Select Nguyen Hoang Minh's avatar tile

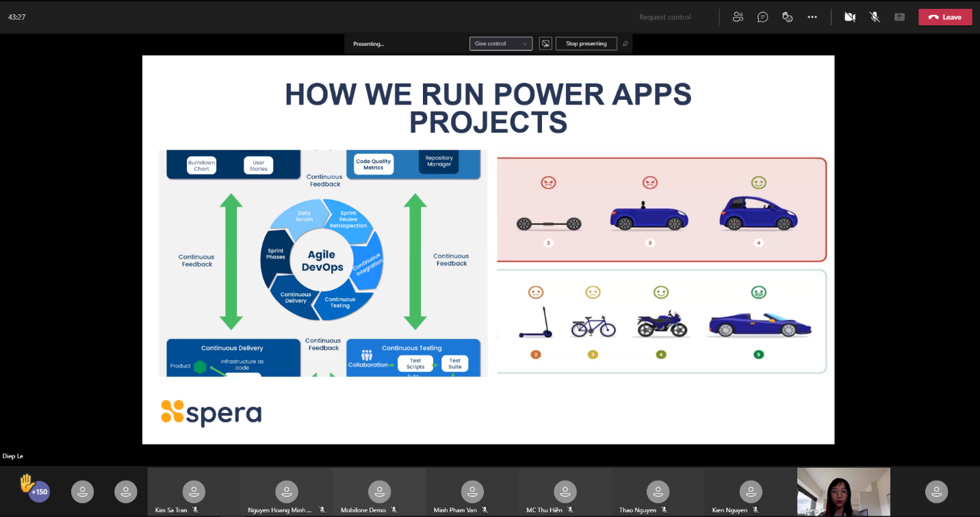tap(286, 492)
